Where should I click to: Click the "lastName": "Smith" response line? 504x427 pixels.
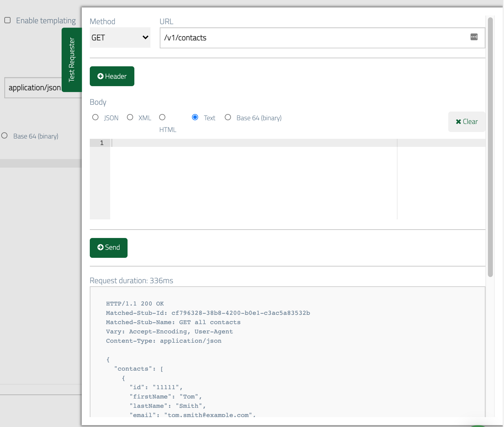[x=168, y=406]
